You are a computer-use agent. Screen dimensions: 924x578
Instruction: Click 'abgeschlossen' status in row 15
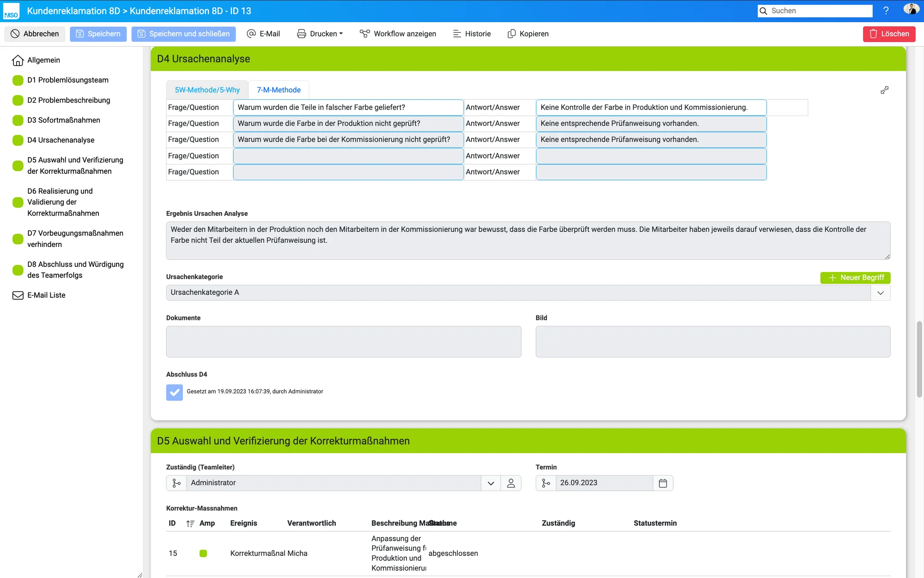[453, 553]
